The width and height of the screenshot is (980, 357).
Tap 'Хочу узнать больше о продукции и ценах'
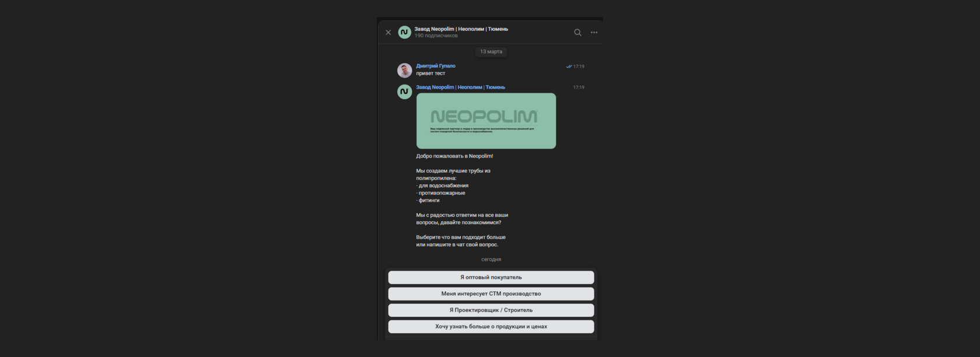[491, 327]
